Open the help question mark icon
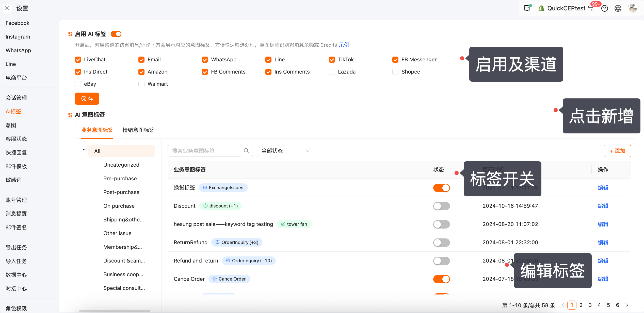 tap(605, 8)
